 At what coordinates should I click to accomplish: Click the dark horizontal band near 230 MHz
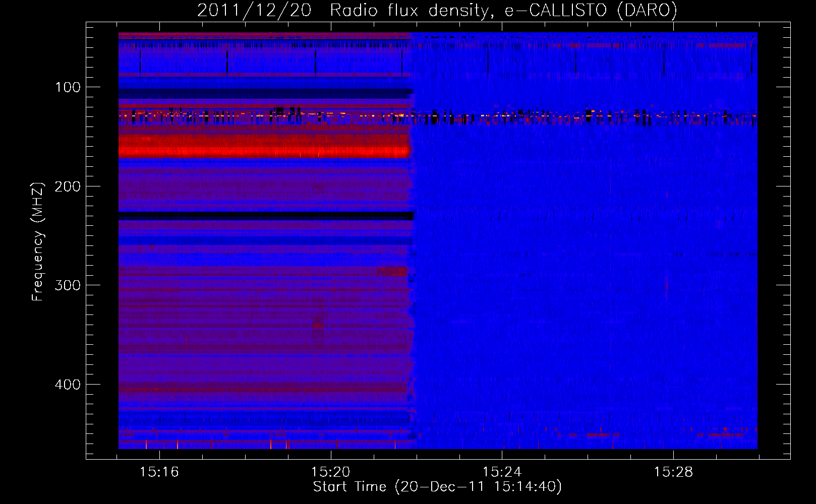click(x=266, y=216)
